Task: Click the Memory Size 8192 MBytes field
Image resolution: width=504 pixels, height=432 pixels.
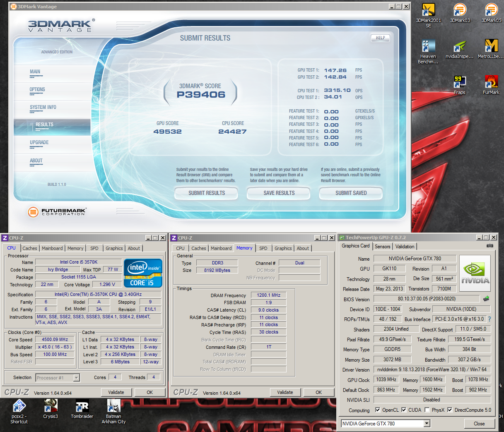Action: coord(217,270)
